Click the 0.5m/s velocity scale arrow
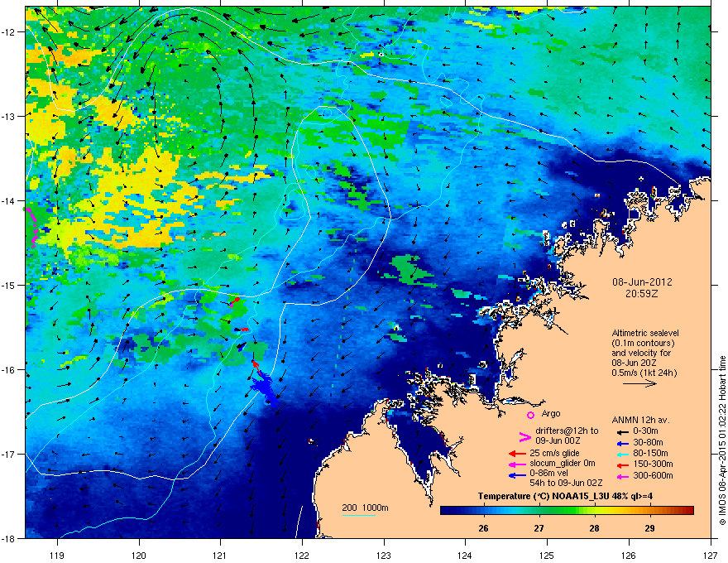 coord(639,383)
